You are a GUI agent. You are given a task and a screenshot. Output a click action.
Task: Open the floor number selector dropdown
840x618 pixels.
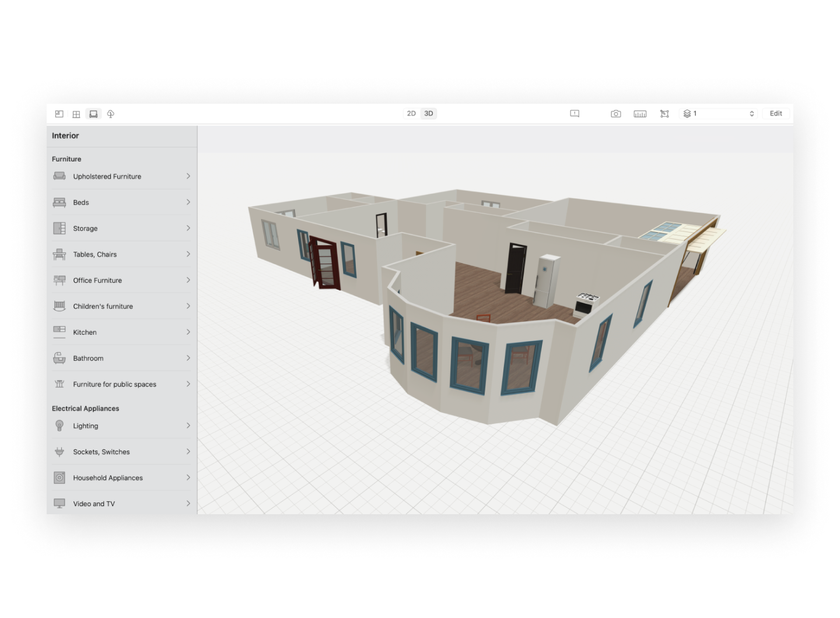click(752, 113)
